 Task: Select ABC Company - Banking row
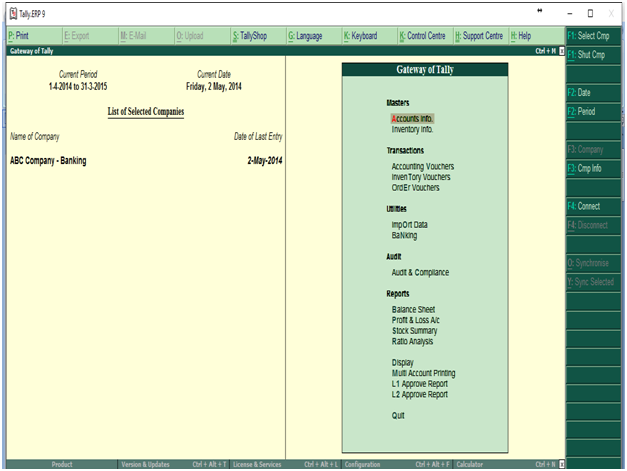click(146, 161)
